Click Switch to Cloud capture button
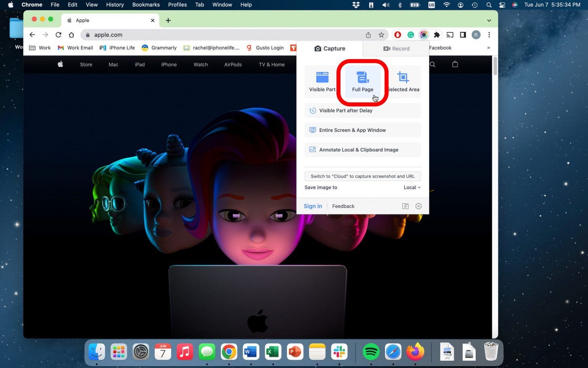588x368 pixels. click(x=362, y=176)
